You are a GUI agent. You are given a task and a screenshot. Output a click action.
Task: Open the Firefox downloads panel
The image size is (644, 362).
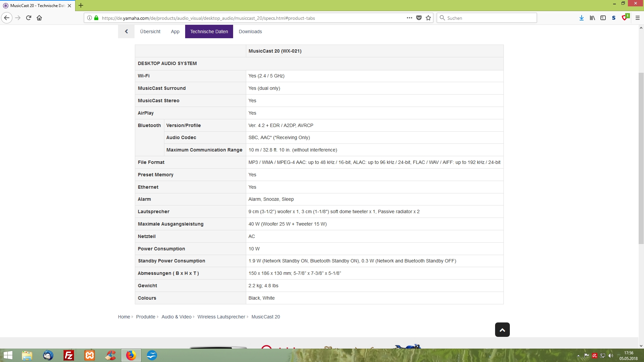582,18
